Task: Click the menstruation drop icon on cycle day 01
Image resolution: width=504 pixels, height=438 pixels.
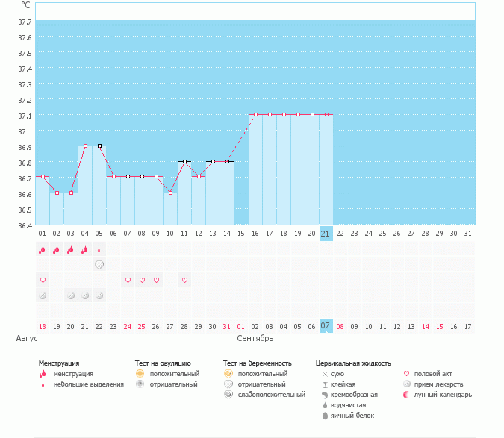Action: coord(43,250)
